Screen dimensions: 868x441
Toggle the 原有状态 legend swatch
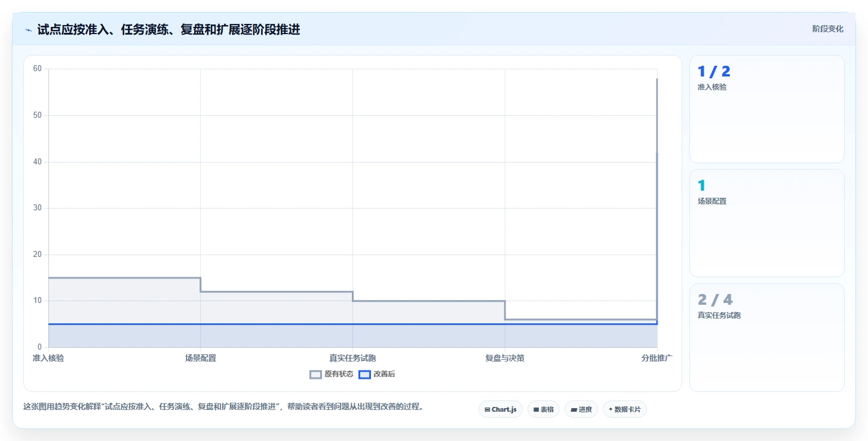coord(315,375)
